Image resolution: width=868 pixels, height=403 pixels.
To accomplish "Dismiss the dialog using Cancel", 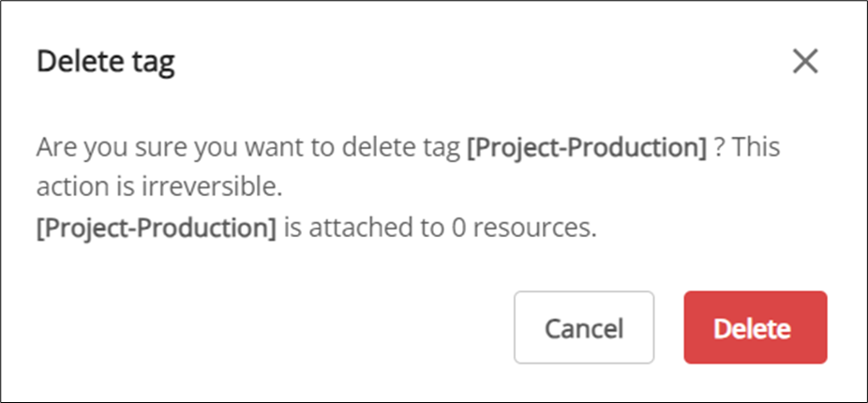I will tap(583, 328).
